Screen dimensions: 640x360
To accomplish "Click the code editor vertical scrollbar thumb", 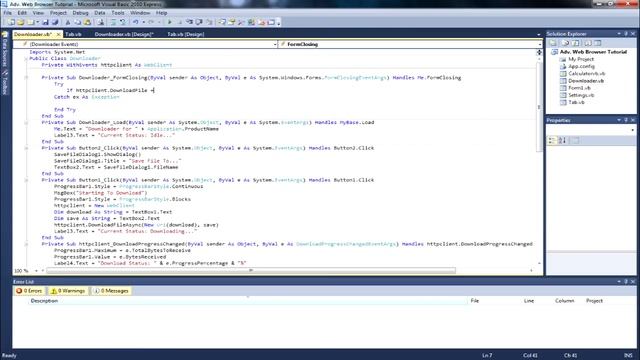I will pos(539,107).
